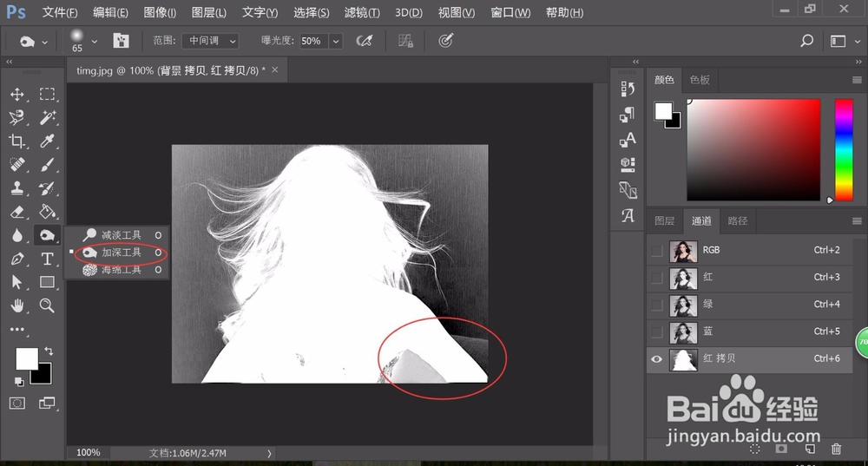Select the Zoom tool
Screen dimensions: 868x466
pyautogui.click(x=47, y=305)
